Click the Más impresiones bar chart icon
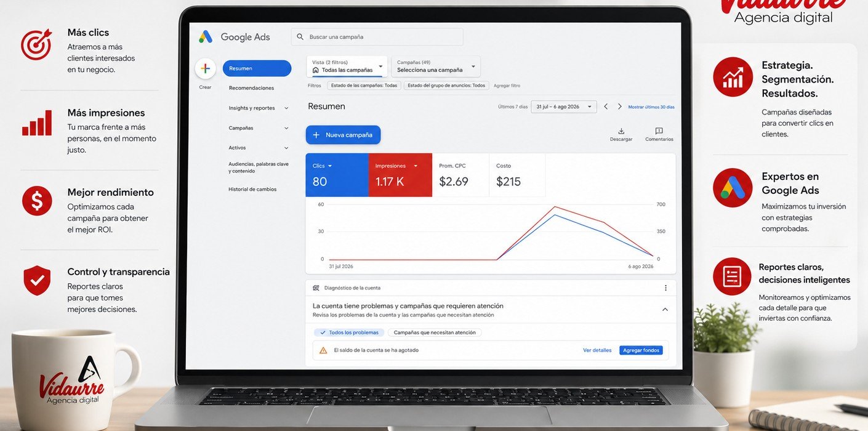 [x=37, y=123]
